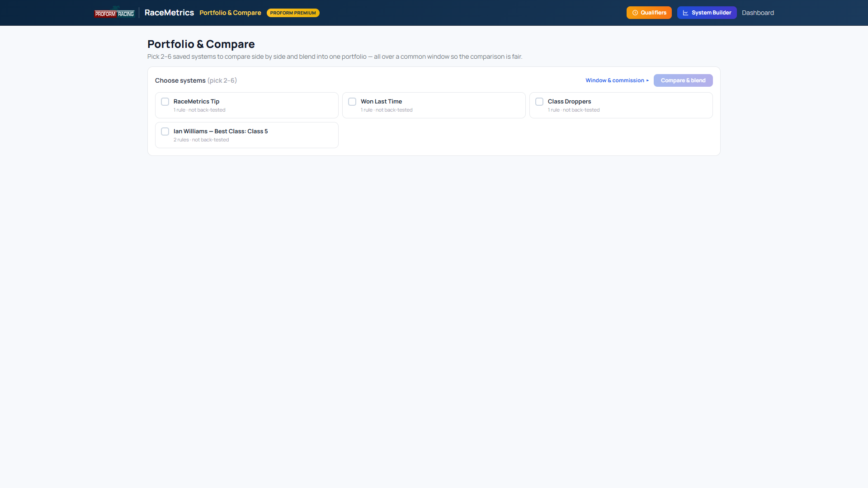Viewport: 868px width, 488px height.
Task: Click the Proform Racing logo
Action: click(114, 13)
